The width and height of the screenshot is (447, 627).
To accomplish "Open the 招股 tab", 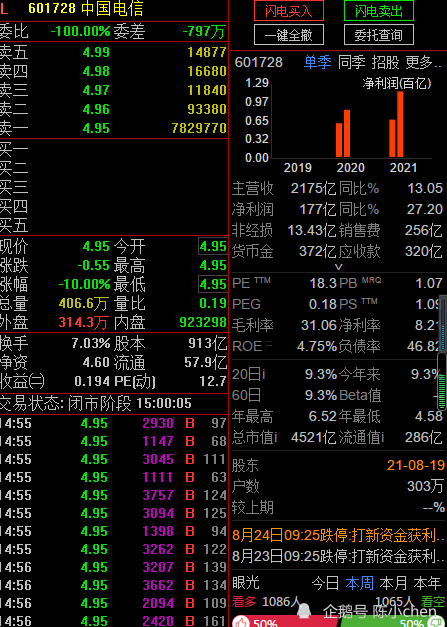I will (385, 62).
